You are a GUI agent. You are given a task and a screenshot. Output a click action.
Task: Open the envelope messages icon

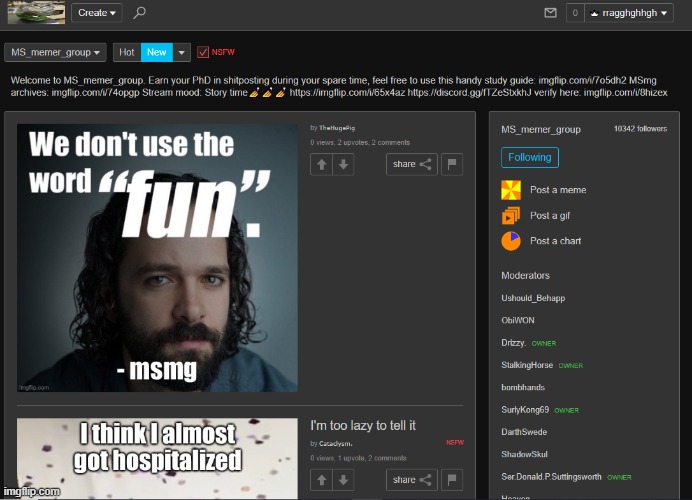coord(550,13)
